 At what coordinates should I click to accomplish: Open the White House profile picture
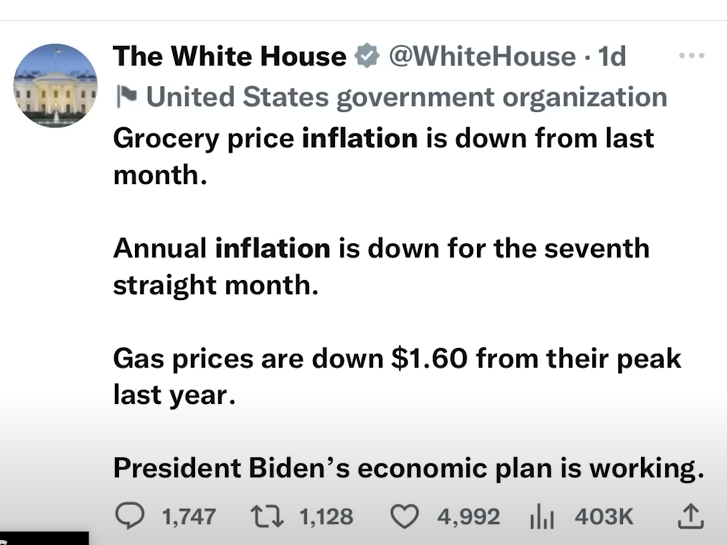(x=55, y=86)
